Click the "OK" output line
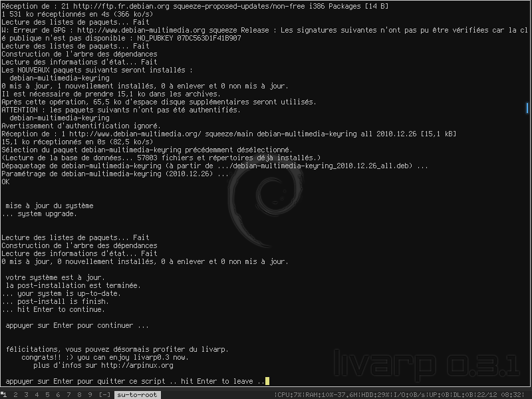 click(5, 182)
